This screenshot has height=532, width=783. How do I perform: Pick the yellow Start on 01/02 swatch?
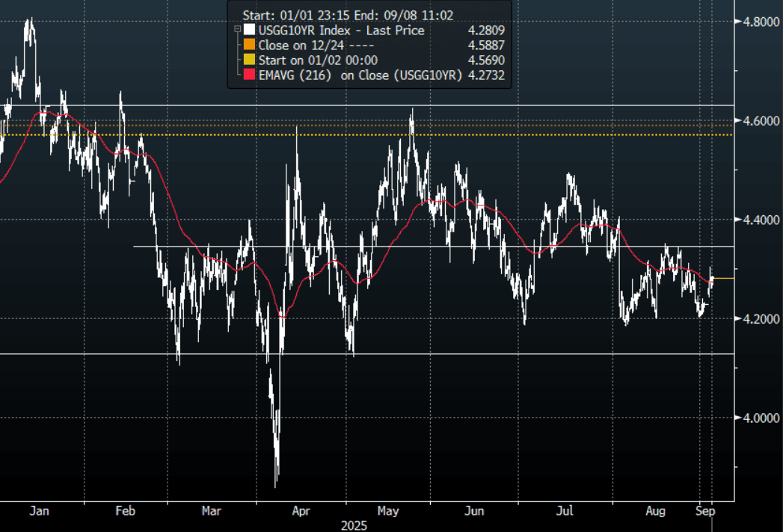point(248,60)
